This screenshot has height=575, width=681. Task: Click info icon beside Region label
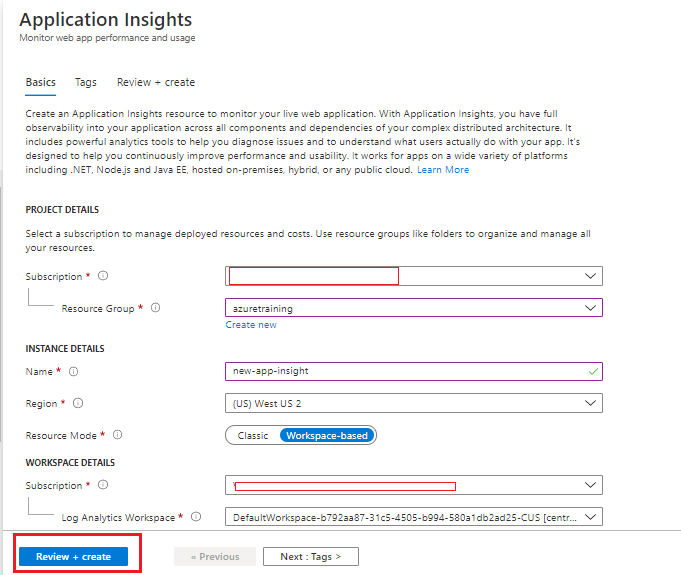(78, 403)
